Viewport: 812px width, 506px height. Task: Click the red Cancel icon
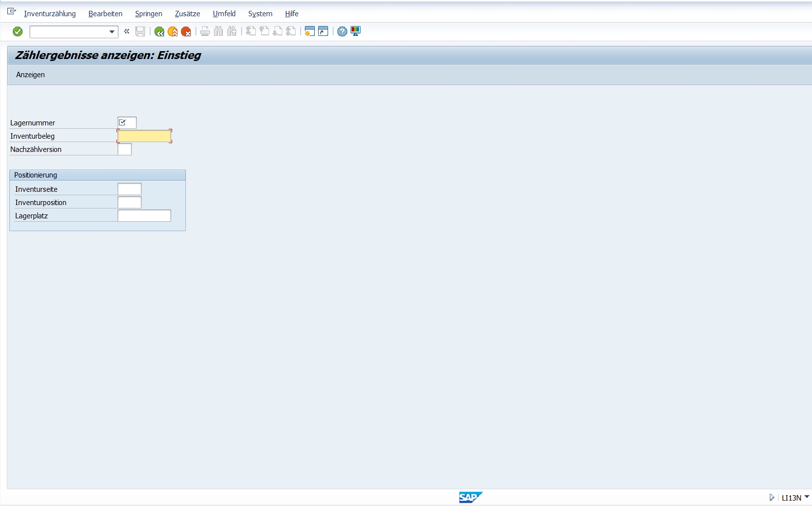click(x=186, y=31)
